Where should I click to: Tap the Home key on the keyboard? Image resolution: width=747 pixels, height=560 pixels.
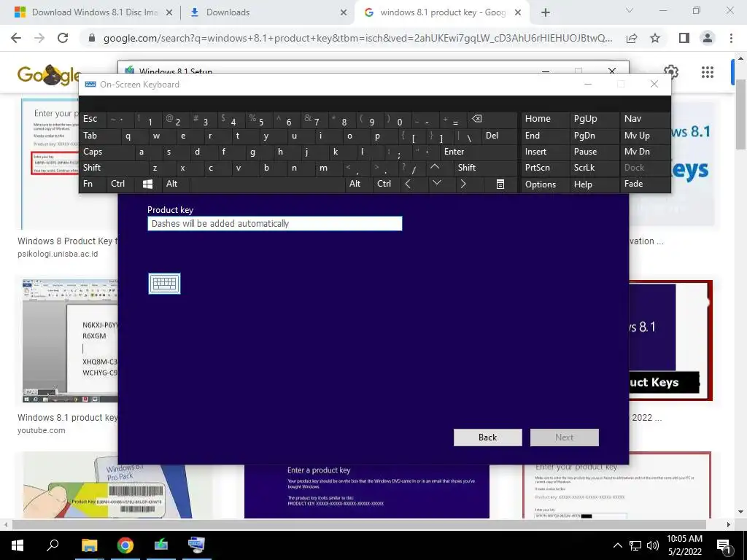point(545,119)
